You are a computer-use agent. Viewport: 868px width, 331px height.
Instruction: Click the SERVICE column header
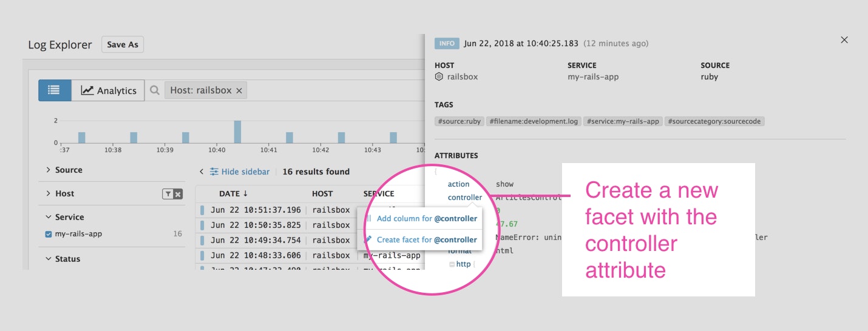click(379, 194)
